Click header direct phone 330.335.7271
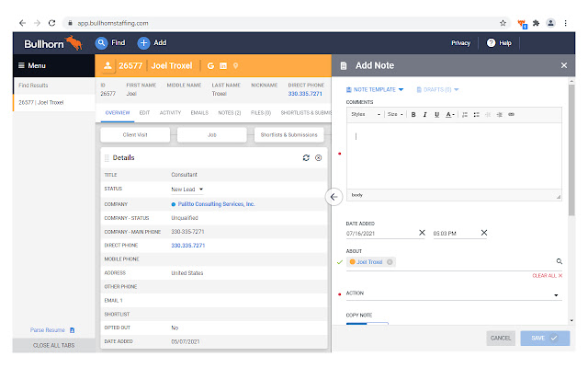This screenshot has height=368, width=588. click(x=305, y=94)
